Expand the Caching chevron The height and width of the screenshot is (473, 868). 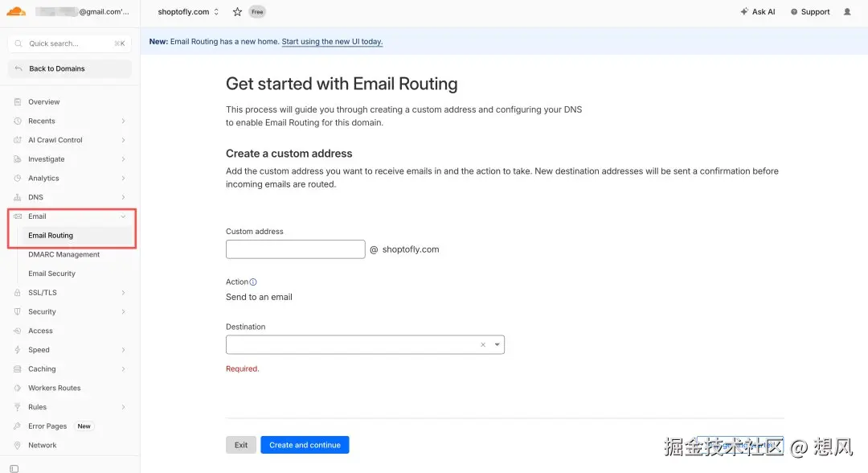pos(123,369)
